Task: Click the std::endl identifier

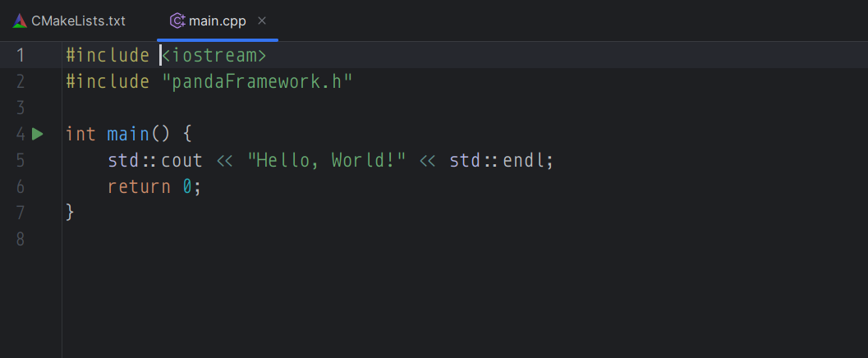Action: tap(501, 160)
